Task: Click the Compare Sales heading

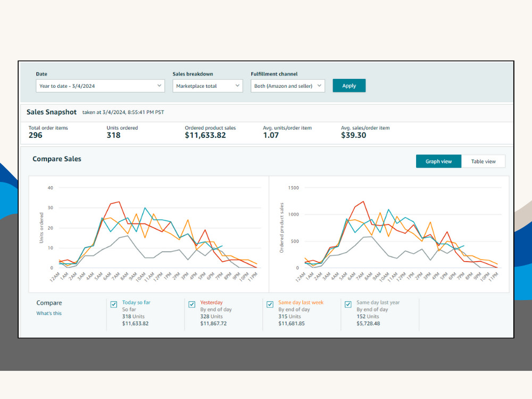Action: coord(57,159)
